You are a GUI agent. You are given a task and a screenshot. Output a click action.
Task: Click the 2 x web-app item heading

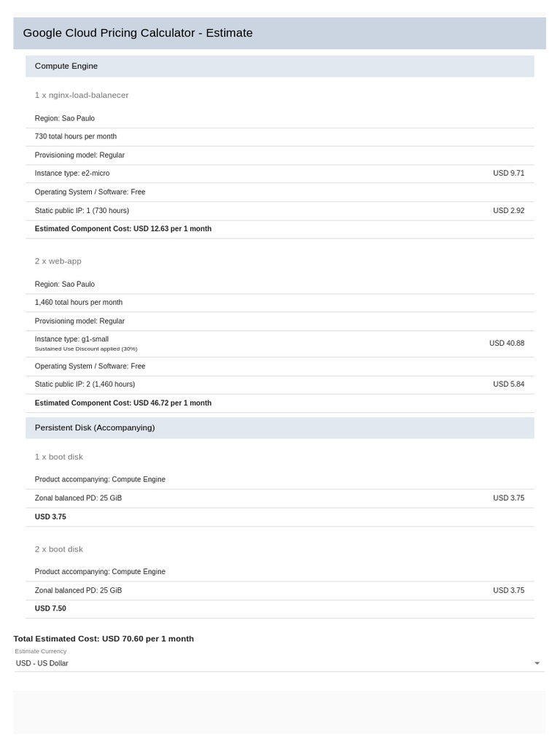(x=58, y=261)
